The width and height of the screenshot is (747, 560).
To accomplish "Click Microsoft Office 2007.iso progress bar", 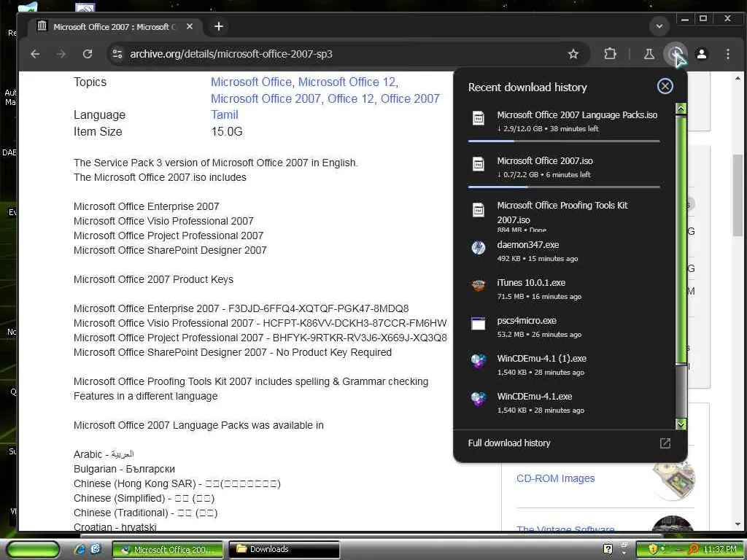I will coord(564,187).
